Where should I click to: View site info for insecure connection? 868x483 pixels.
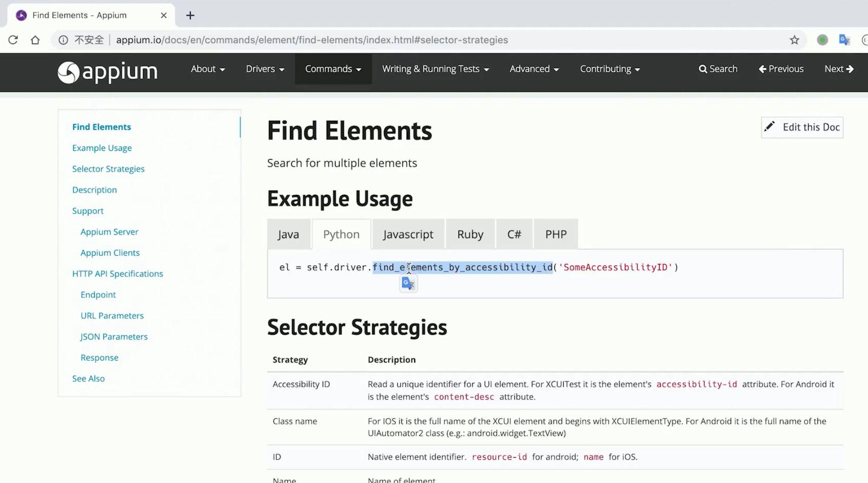tap(63, 40)
